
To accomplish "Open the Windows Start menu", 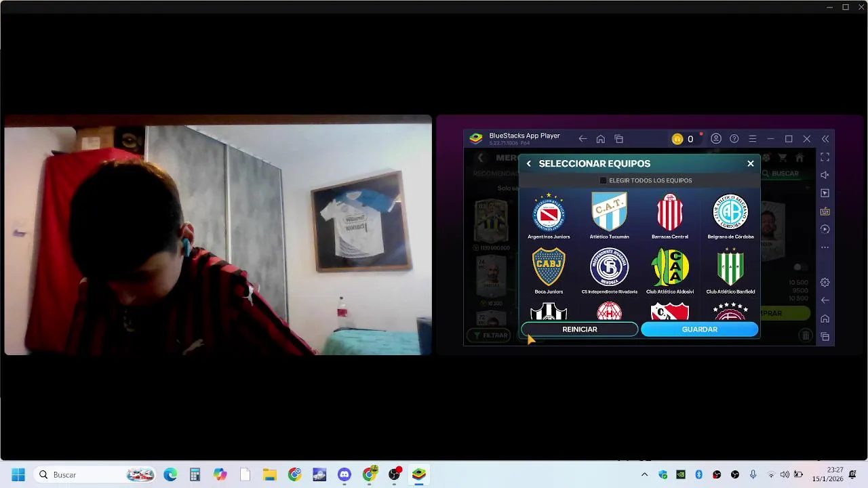I will point(18,474).
